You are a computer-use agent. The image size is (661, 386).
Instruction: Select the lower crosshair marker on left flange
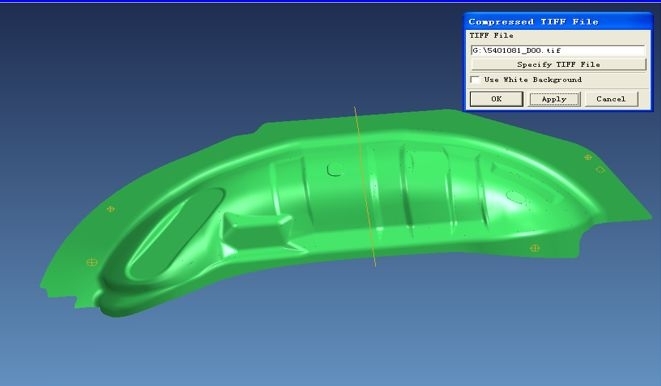tap(91, 262)
